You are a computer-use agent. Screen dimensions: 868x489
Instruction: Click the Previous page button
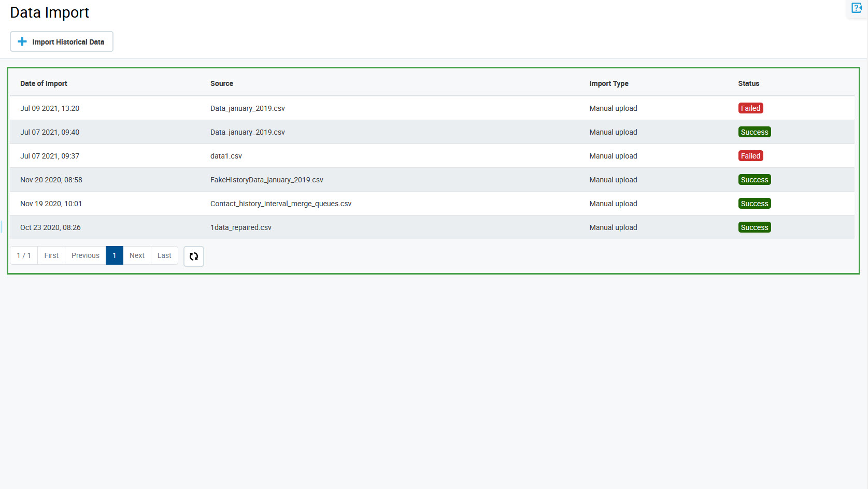(86, 255)
